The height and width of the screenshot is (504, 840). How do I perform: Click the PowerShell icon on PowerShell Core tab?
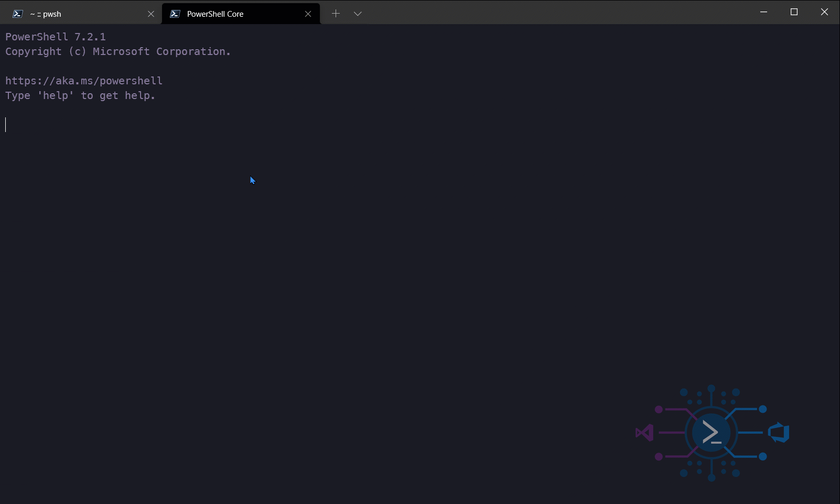click(175, 14)
